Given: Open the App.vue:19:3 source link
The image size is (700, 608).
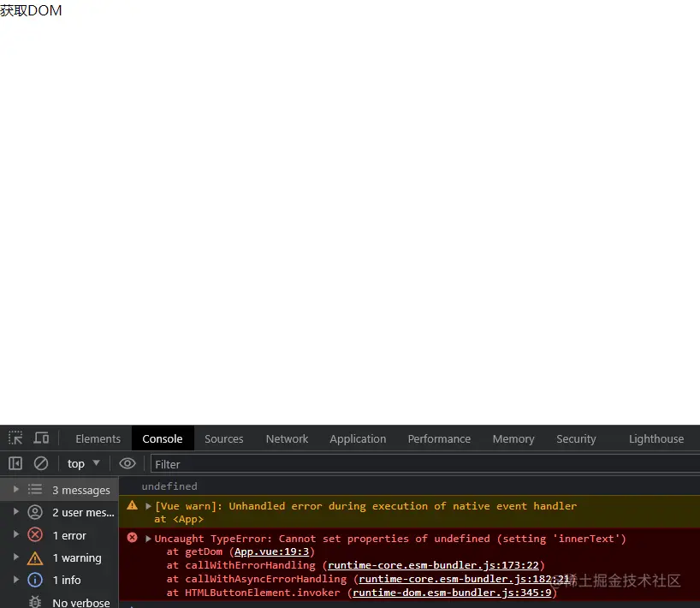Looking at the screenshot, I should pyautogui.click(x=272, y=551).
